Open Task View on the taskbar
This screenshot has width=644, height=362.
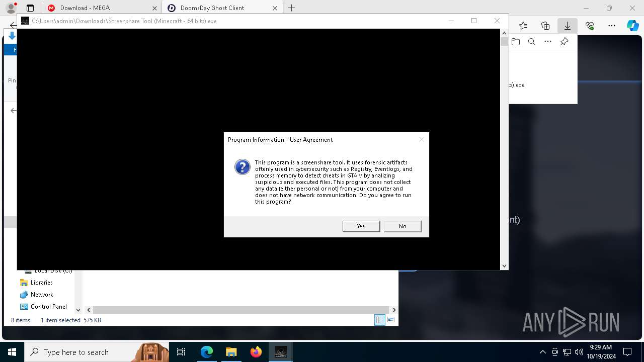tap(181, 352)
